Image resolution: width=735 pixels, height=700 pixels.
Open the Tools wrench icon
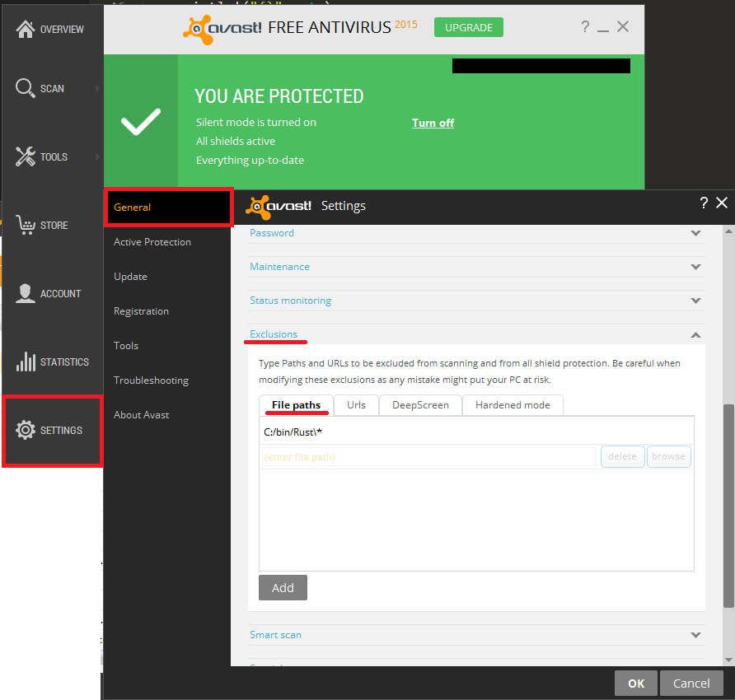pyautogui.click(x=26, y=156)
